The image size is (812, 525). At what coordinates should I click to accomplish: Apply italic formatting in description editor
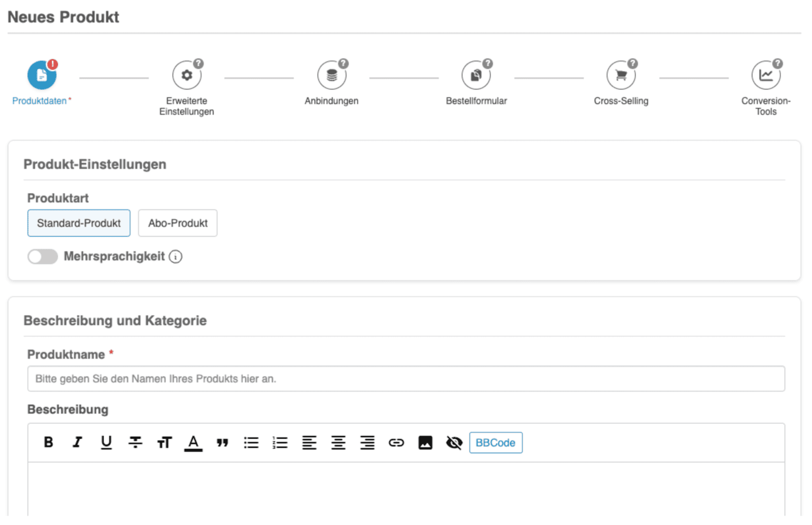[x=77, y=442]
